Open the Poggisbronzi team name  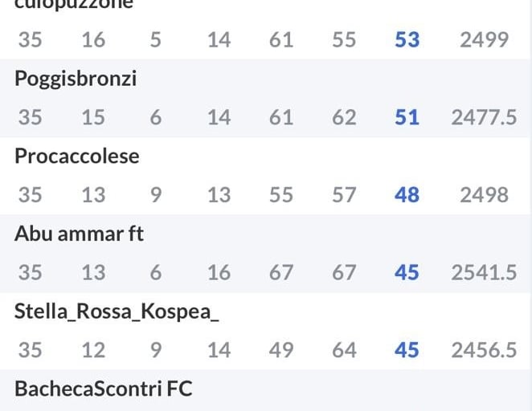click(76, 79)
